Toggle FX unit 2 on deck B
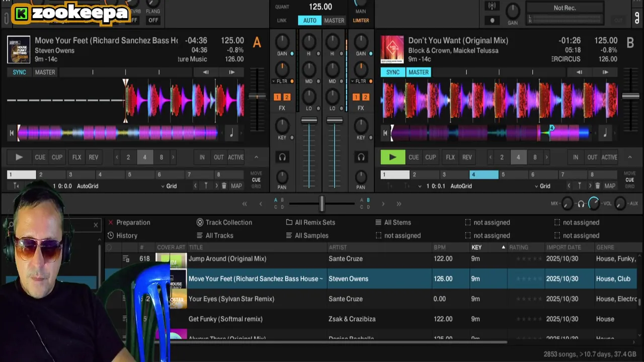The width and height of the screenshot is (644, 362). coord(365,97)
